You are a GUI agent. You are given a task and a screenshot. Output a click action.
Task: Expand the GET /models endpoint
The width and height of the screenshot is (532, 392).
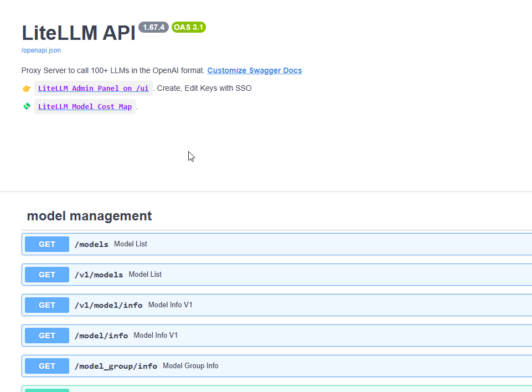pyautogui.click(x=277, y=244)
